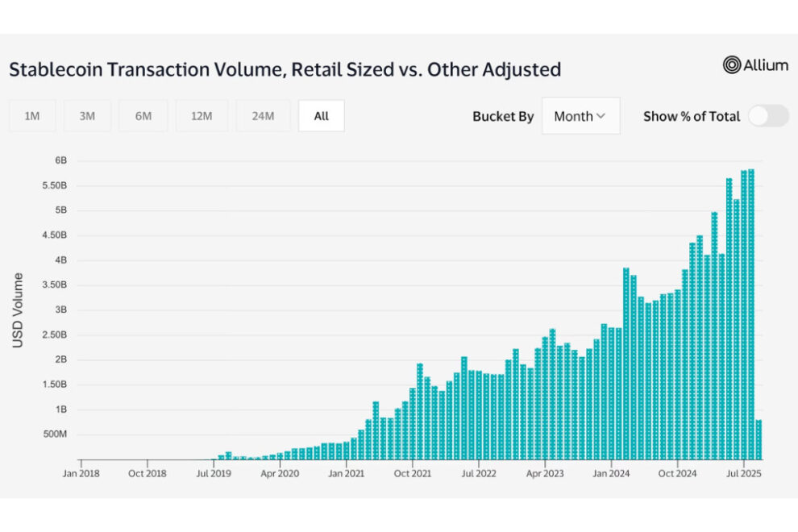798x532 pixels.
Task: Select the All time range
Action: 321,116
